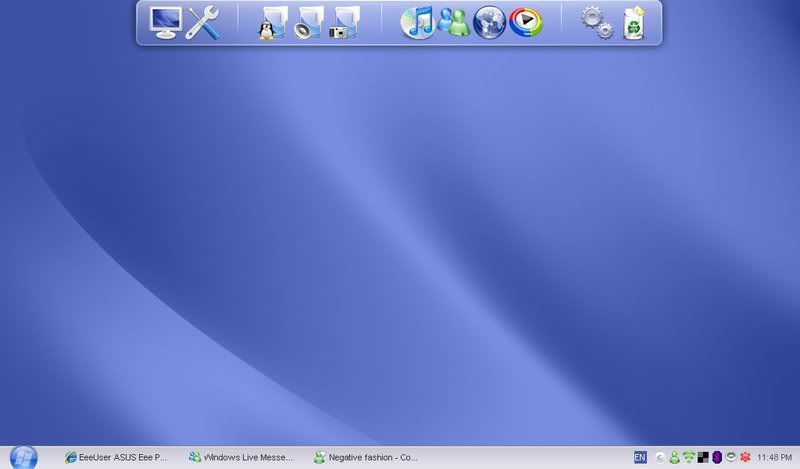
Task: Open the wrench and screwdriver tools icon
Action: click(x=203, y=23)
